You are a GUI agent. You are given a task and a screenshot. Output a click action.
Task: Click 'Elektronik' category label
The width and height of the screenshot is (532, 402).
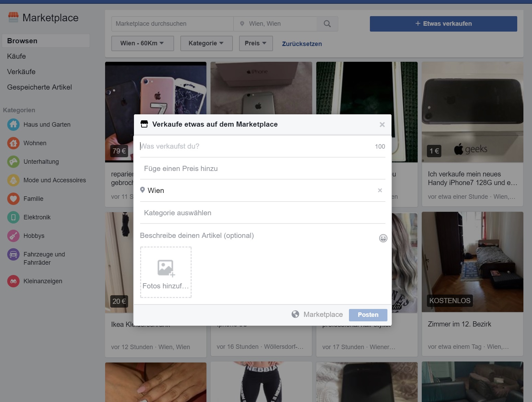pos(37,217)
